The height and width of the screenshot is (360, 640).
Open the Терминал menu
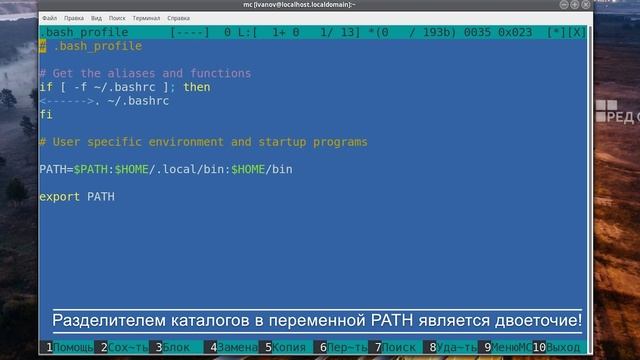point(146,18)
